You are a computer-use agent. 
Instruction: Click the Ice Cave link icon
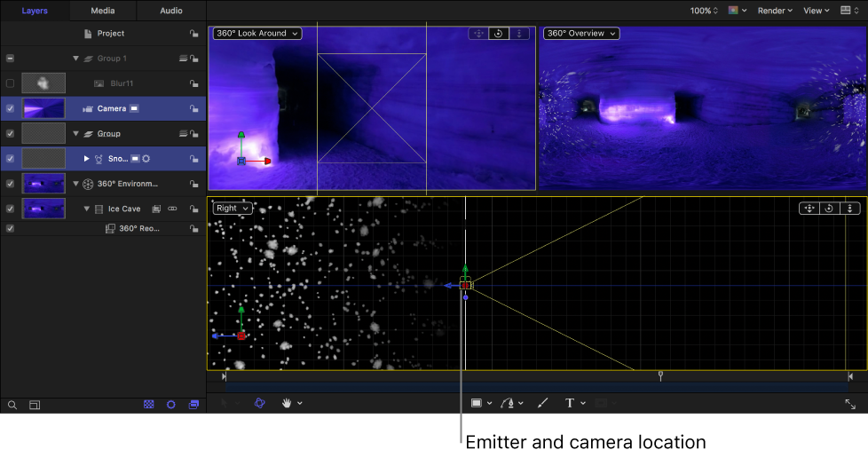[172, 209]
